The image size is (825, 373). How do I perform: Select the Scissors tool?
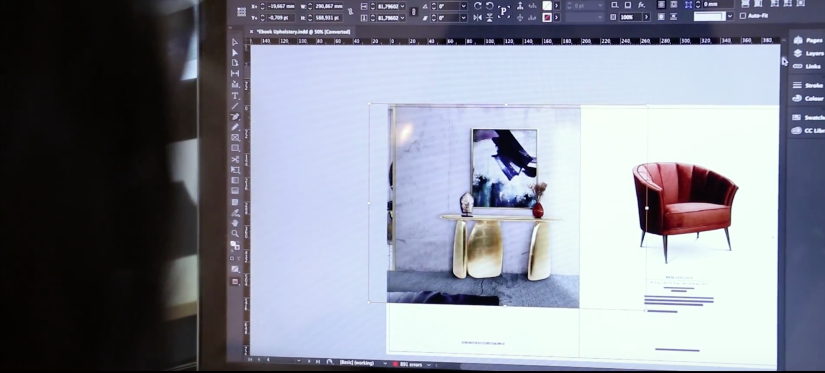pos(235,159)
